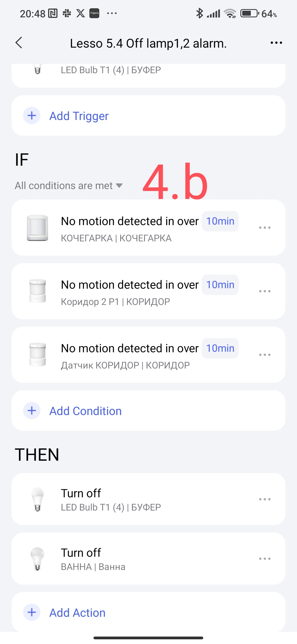Tap the plus icon beside Add Condition
297x644 pixels.
tap(32, 411)
